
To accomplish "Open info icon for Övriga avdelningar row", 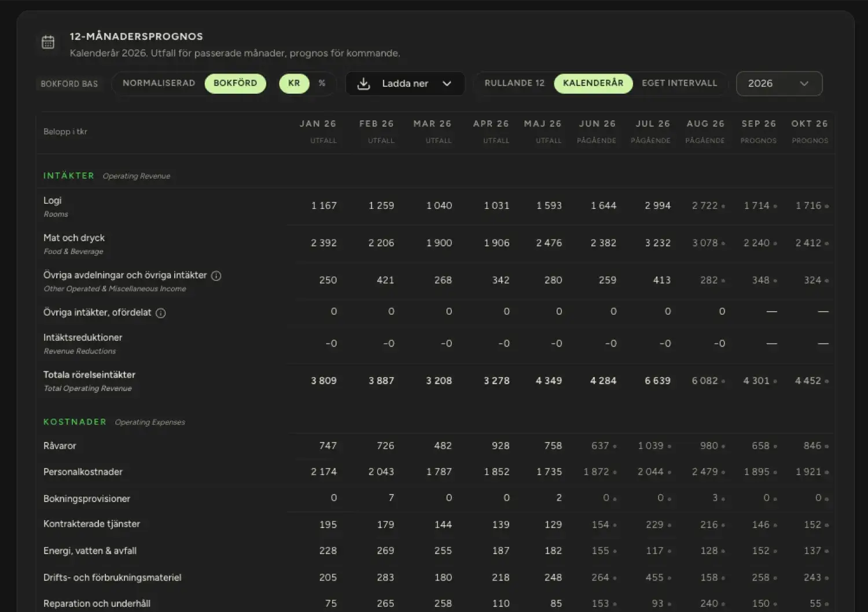I will click(216, 276).
